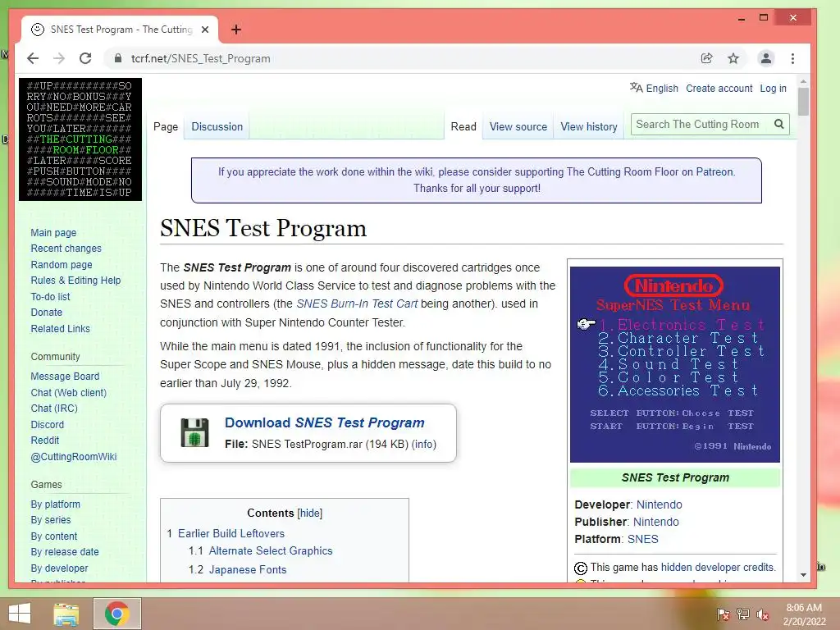Click the page vertical scrollbar thumb
This screenshot has width=840, height=630.
[803, 101]
